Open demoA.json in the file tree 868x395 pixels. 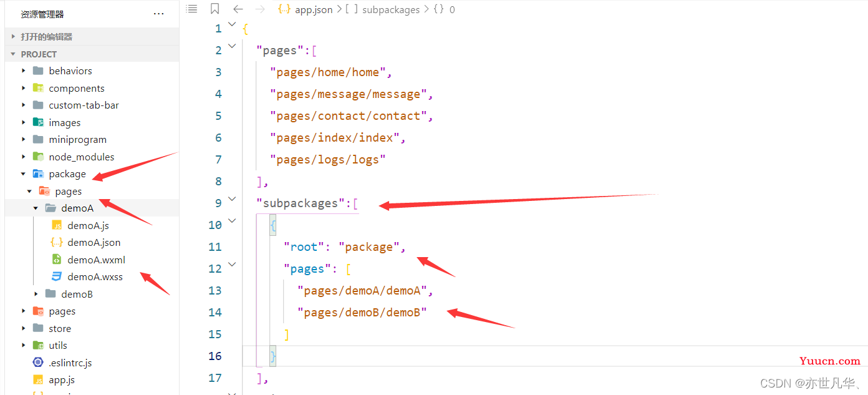(94, 242)
